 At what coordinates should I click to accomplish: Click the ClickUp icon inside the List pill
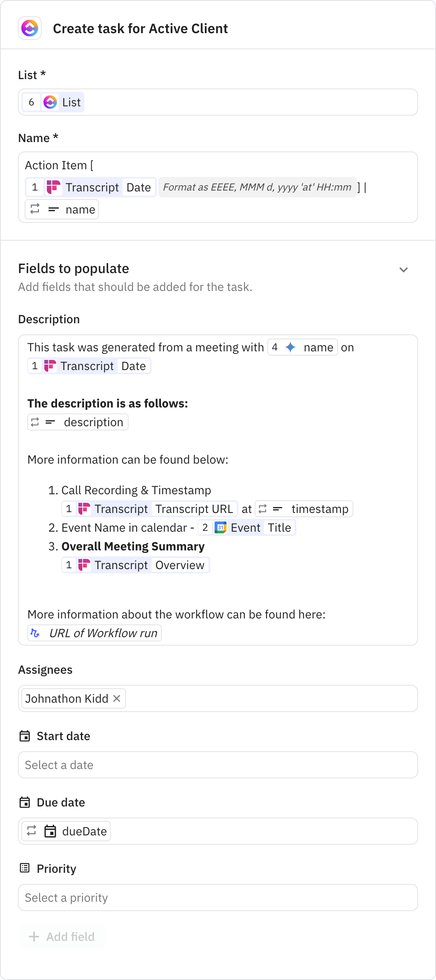[x=50, y=102]
